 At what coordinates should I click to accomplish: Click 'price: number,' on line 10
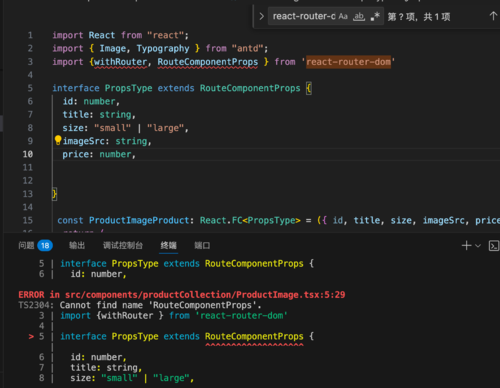99,154
